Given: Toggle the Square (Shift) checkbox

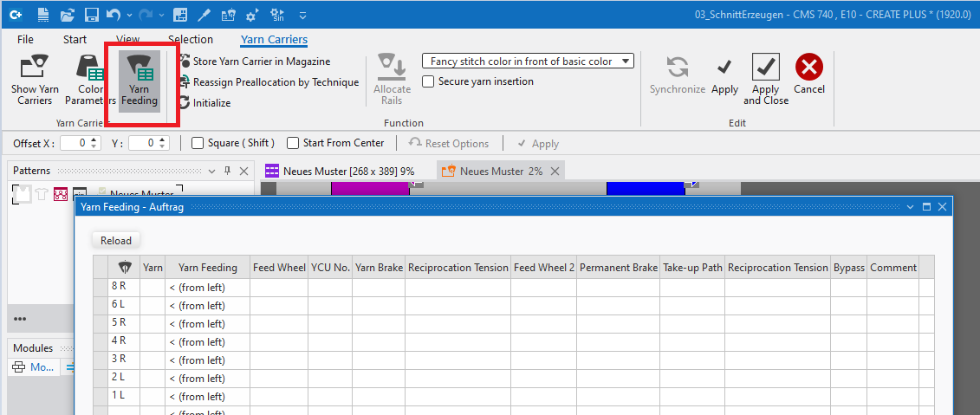Looking at the screenshot, I should click(198, 144).
